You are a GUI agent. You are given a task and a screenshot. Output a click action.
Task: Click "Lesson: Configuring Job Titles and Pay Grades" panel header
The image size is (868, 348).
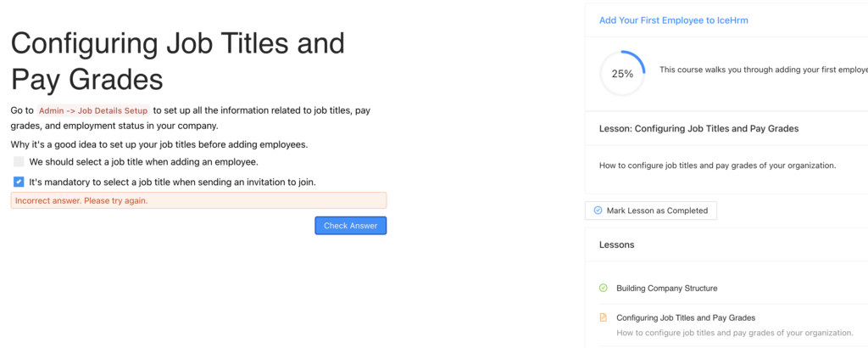tap(698, 128)
